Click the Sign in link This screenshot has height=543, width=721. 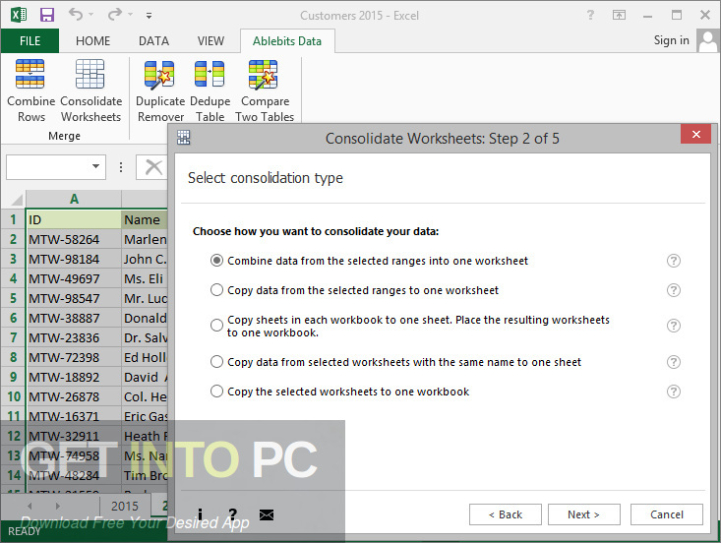point(671,40)
